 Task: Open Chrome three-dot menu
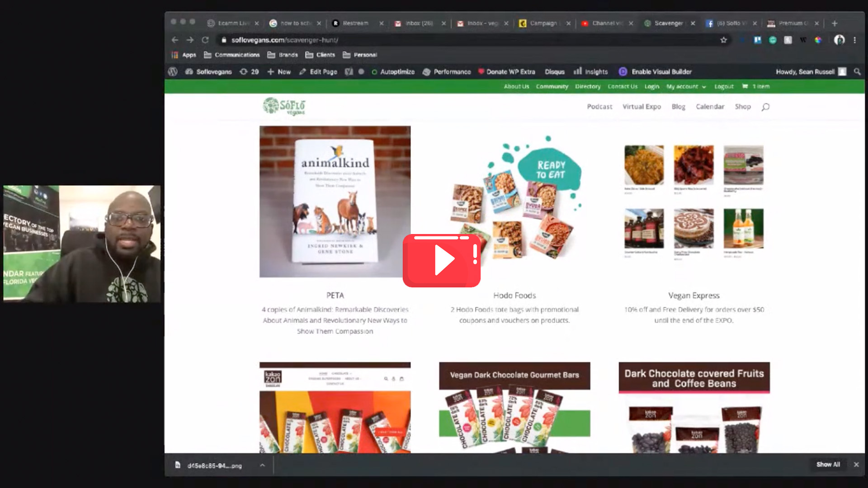tap(854, 40)
